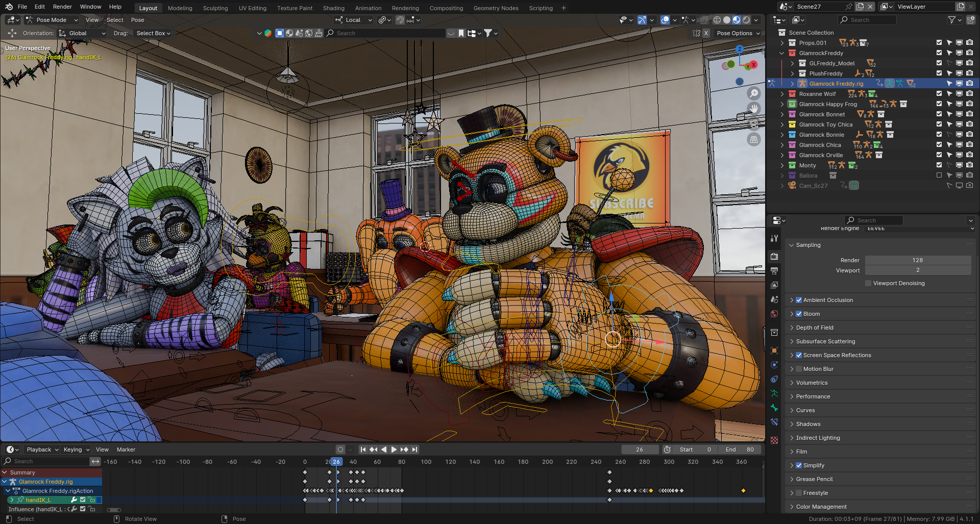Open the Collection properties tab
This screenshot has height=524, width=980.
(774, 333)
